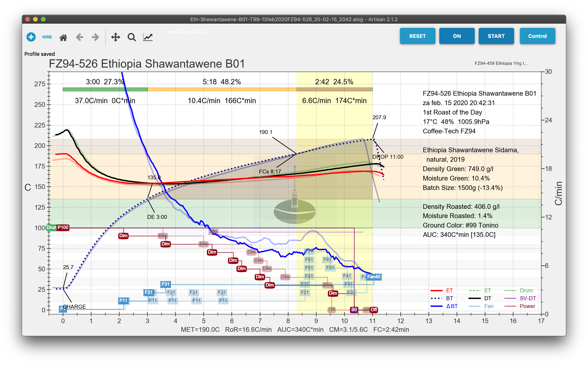
Task: Go back to previous view arrow
Action: point(79,37)
